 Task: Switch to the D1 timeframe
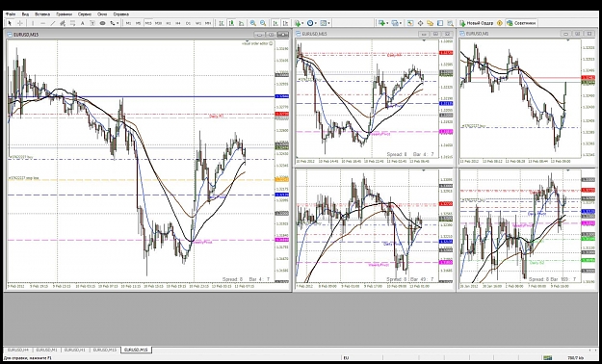tap(188, 23)
